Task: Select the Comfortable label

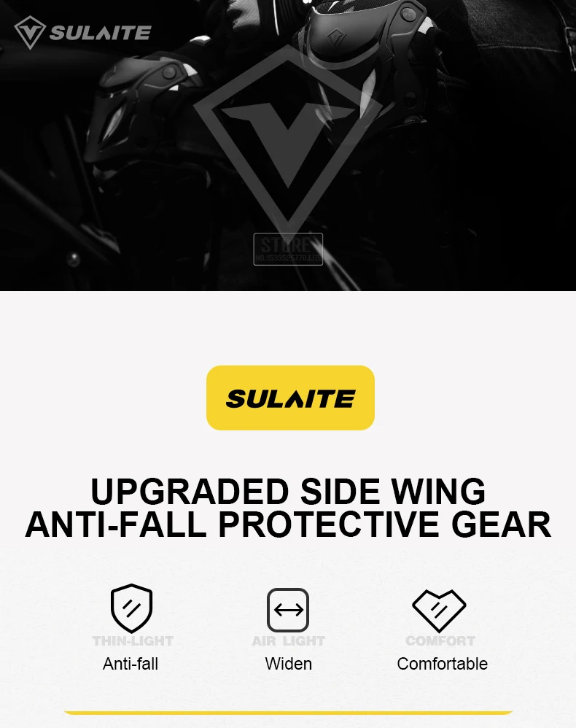Action: (x=443, y=664)
